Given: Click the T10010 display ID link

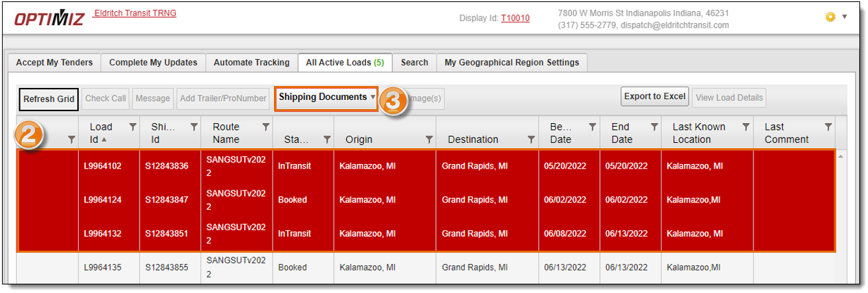Looking at the screenshot, I should click(x=515, y=19).
